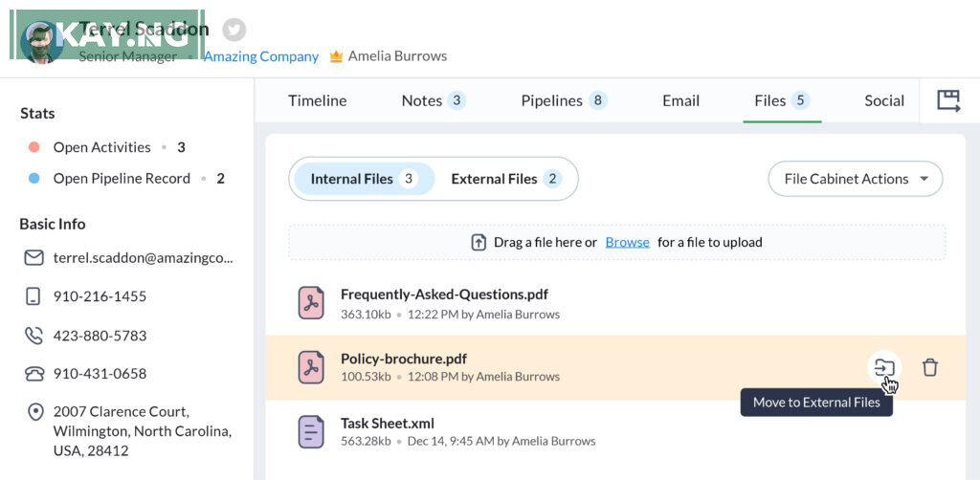The image size is (980, 480).
Task: Open the Notes tab
Action: point(433,100)
